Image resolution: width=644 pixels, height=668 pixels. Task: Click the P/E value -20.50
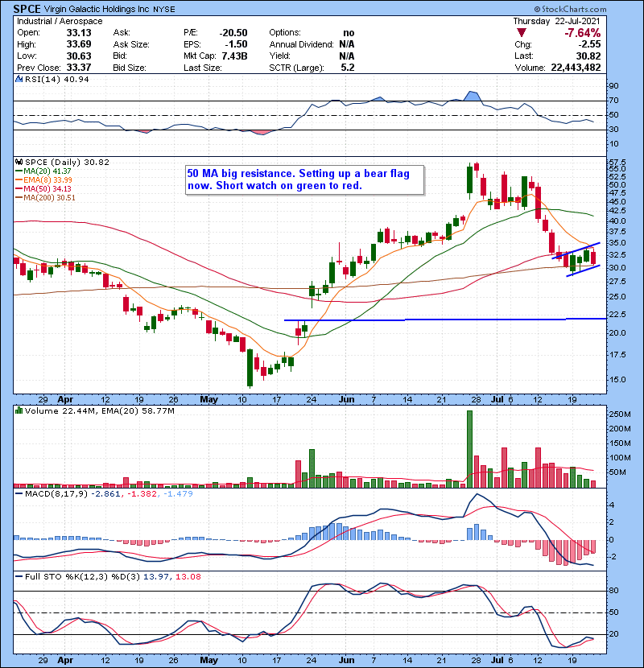[x=233, y=33]
